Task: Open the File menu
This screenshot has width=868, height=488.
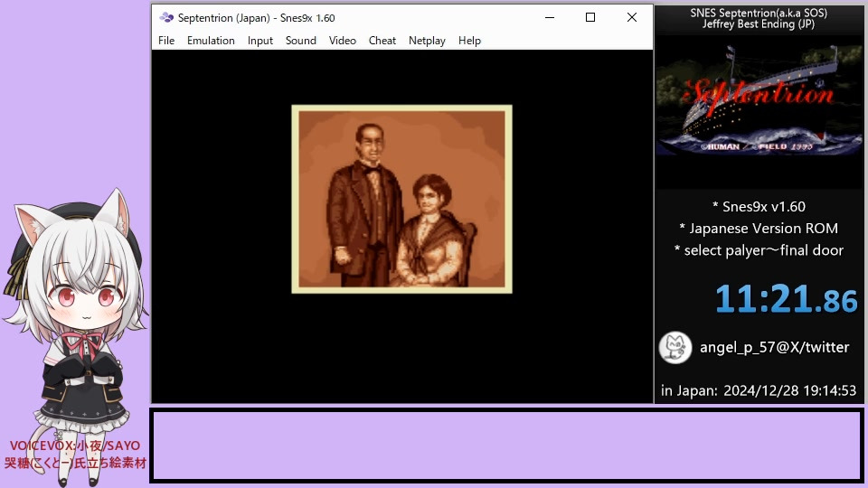Action: pyautogui.click(x=166, y=41)
